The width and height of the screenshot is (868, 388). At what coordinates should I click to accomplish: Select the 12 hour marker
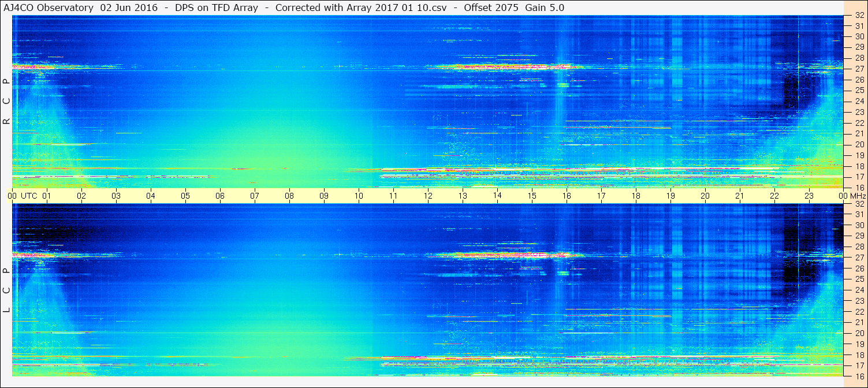428,196
